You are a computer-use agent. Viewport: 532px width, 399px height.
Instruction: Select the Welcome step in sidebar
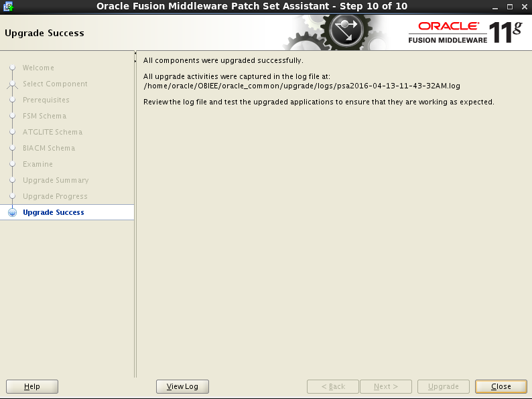pyautogui.click(x=38, y=68)
